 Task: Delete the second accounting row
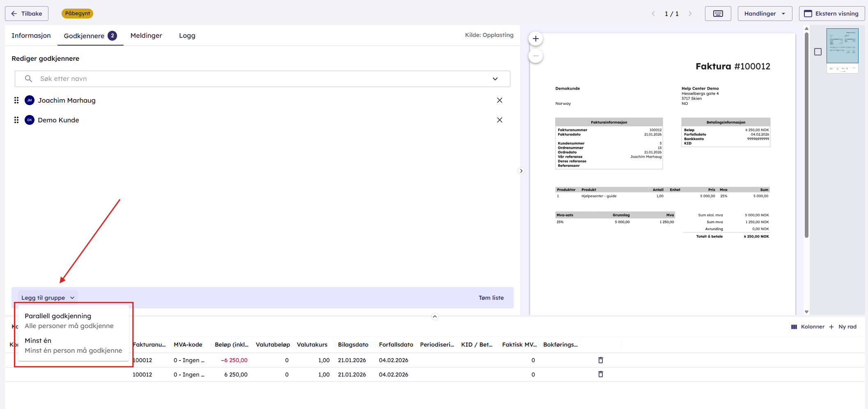coord(600,374)
